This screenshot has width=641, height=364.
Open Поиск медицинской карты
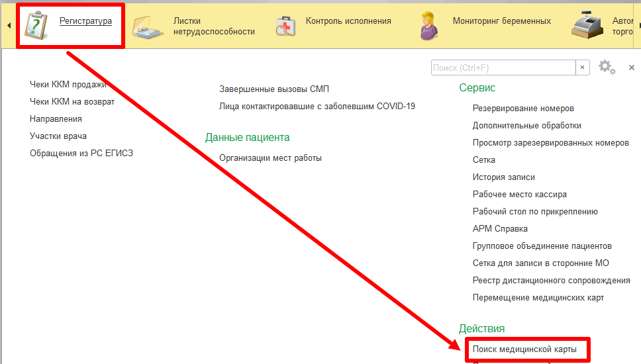524,349
